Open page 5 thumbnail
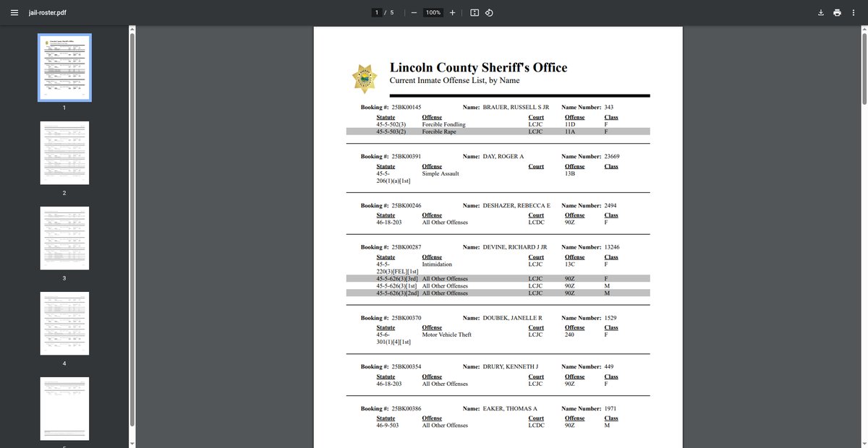Image resolution: width=868 pixels, height=448 pixels. click(64, 409)
